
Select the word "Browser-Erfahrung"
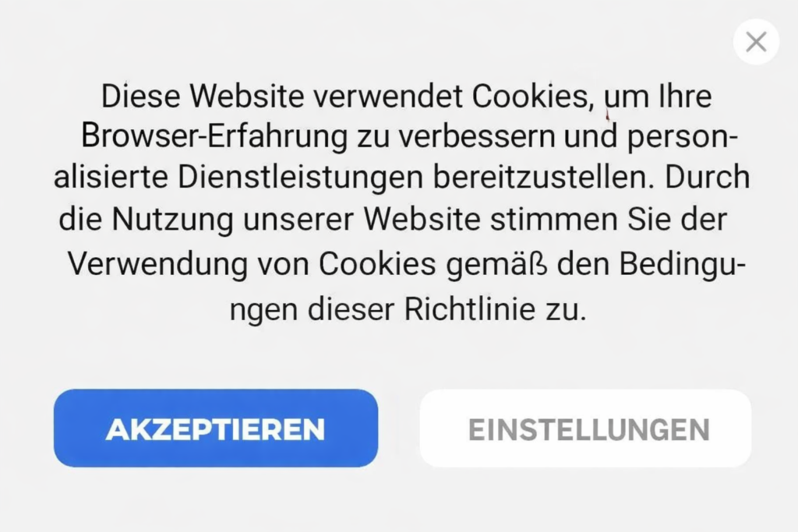click(x=214, y=138)
